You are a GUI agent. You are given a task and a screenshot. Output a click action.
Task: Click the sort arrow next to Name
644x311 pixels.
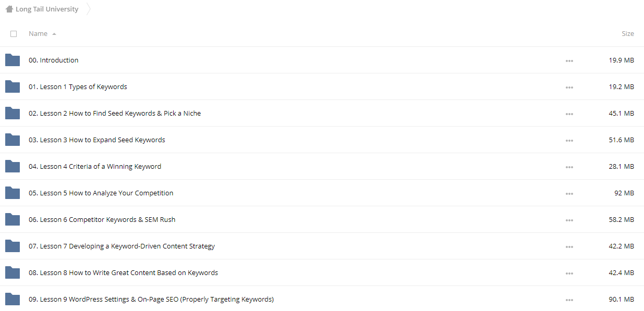pyautogui.click(x=54, y=34)
